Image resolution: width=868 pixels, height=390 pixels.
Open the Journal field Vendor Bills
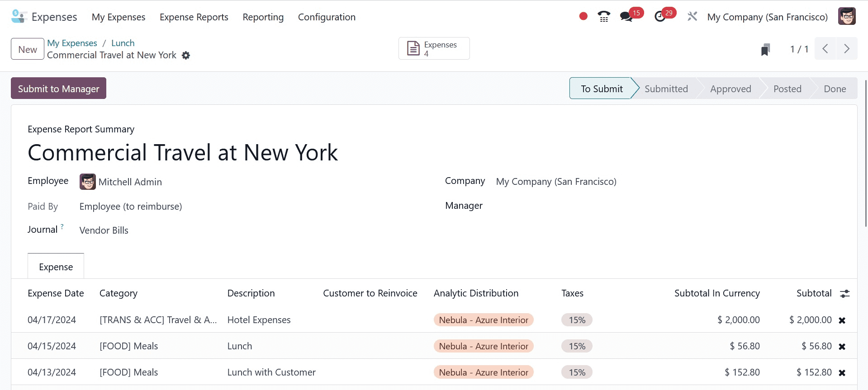click(104, 230)
